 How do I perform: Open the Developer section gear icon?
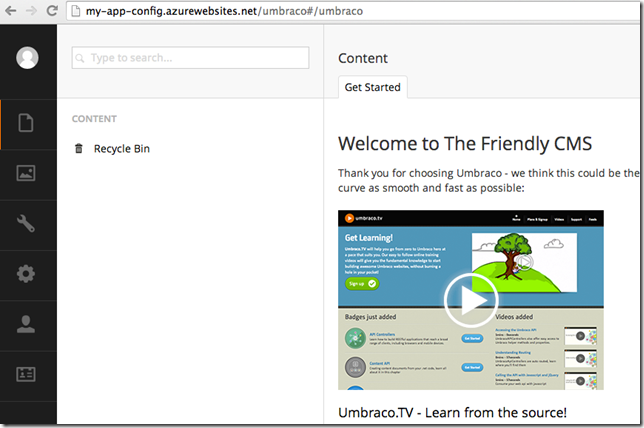(x=26, y=274)
